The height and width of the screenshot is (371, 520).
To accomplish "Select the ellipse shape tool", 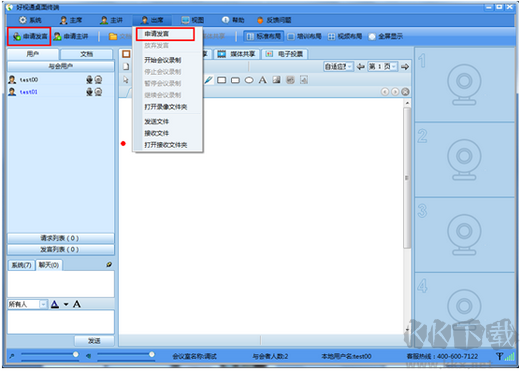I will coord(249,80).
